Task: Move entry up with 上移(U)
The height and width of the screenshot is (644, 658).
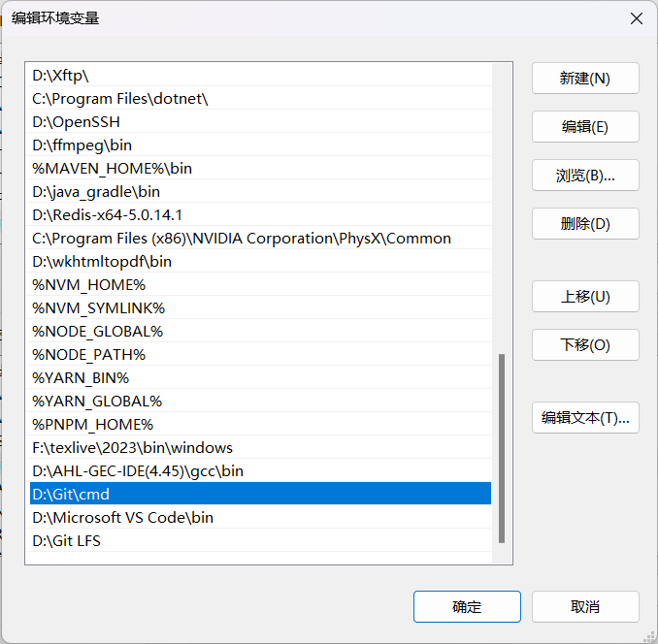Action: [x=585, y=297]
